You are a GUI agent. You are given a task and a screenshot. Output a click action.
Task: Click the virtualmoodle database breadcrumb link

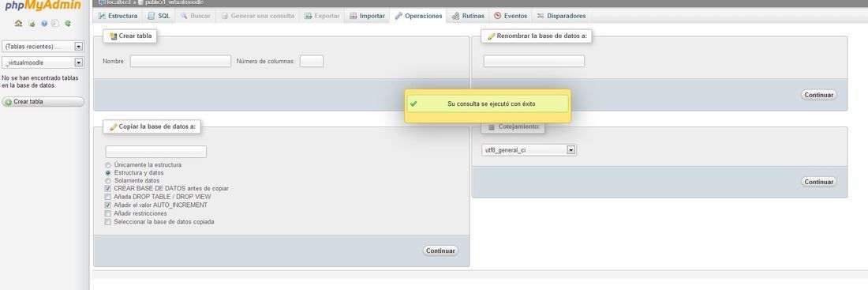click(x=174, y=3)
